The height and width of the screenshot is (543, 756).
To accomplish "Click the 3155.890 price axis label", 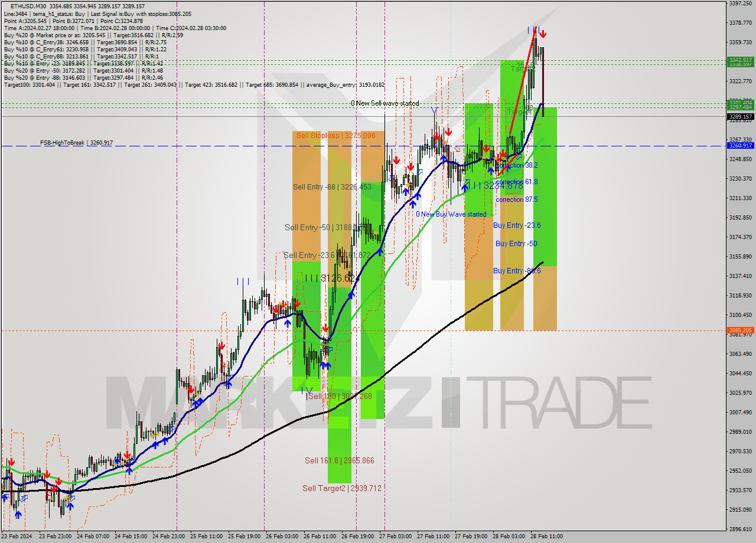I will coord(741,257).
